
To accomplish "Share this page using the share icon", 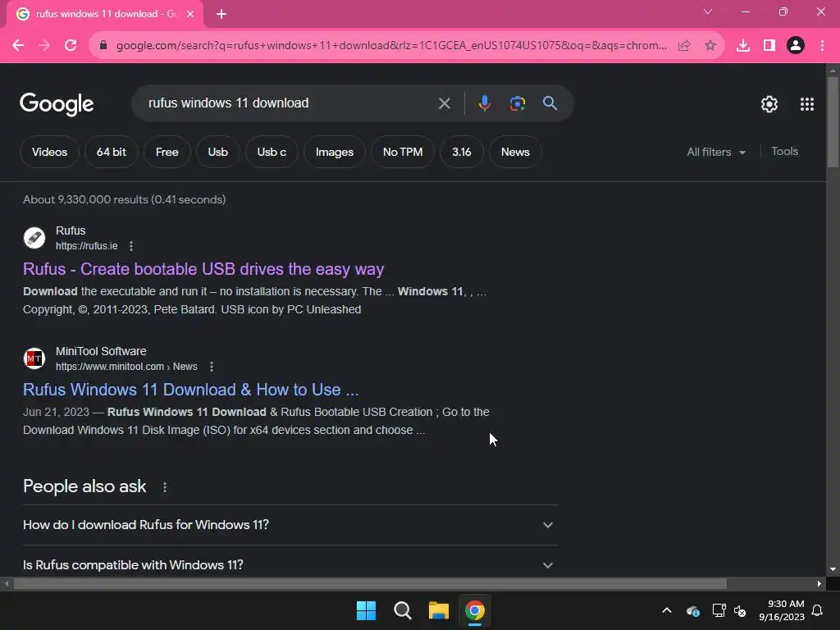I will click(684, 46).
